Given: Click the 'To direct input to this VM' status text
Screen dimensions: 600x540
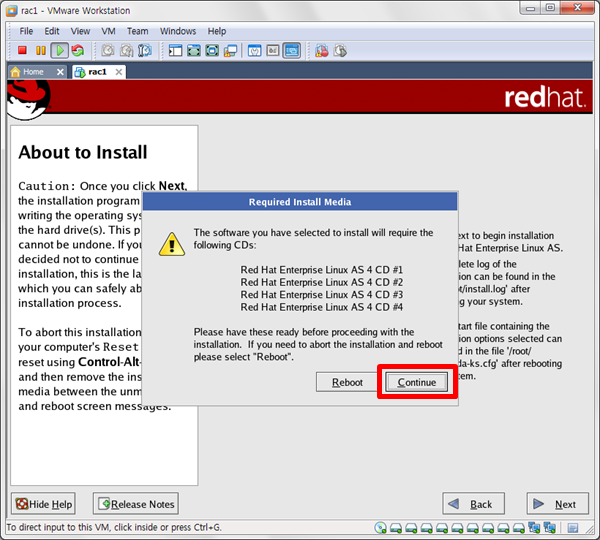Looking at the screenshot, I should point(114,527).
